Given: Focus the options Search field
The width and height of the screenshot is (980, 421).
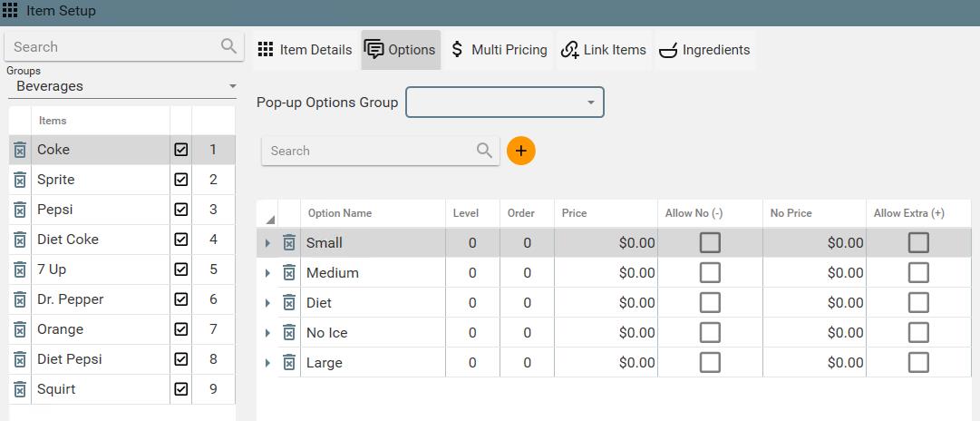Looking at the screenshot, I should pos(380,151).
